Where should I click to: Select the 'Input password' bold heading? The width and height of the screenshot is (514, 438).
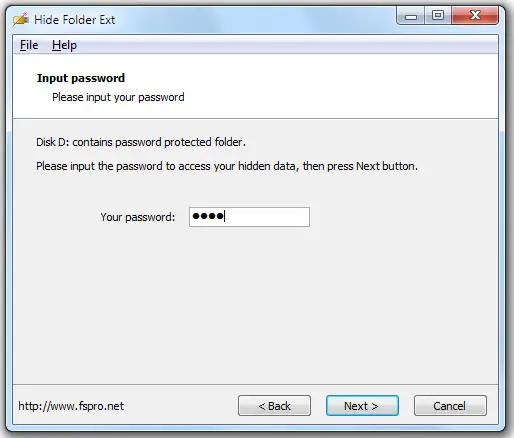pyautogui.click(x=81, y=78)
